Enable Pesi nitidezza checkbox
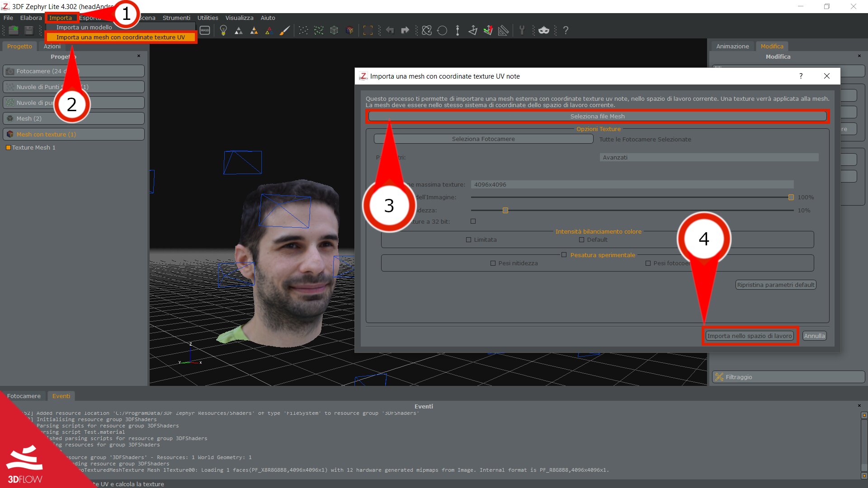Screen dimensions: 868x488 [493, 263]
